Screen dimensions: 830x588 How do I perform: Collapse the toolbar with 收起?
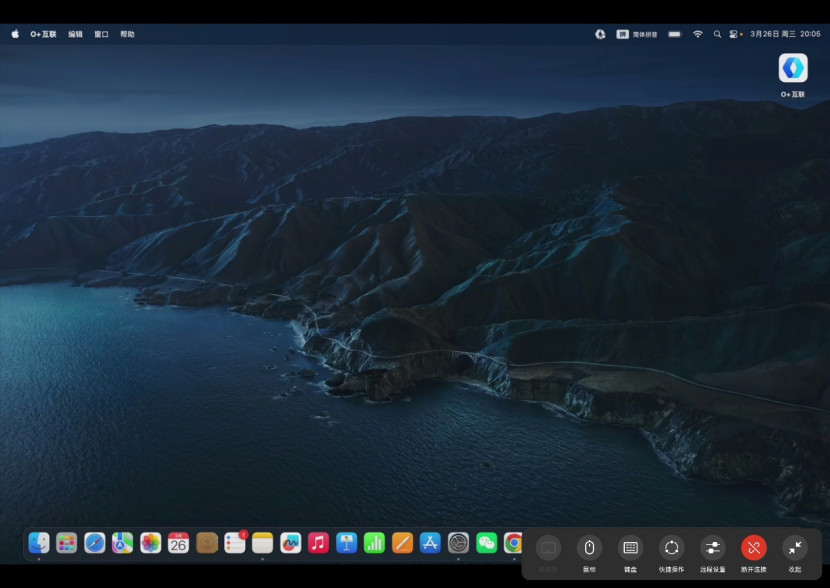(x=795, y=548)
